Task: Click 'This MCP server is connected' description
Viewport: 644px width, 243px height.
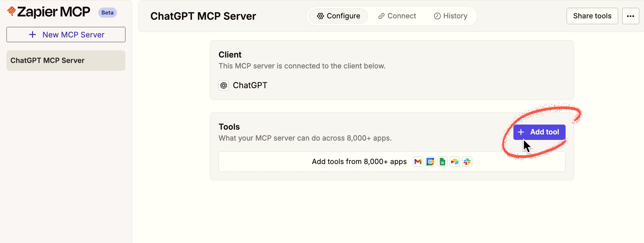Action: (x=302, y=66)
